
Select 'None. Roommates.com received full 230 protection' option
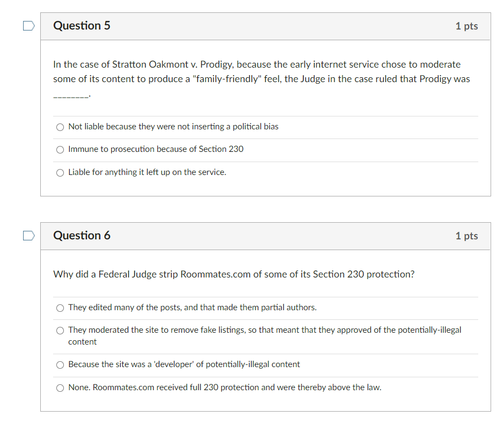[60, 388]
